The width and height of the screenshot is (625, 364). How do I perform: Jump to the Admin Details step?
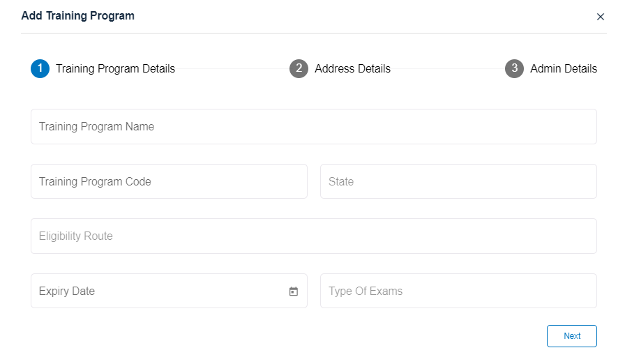(563, 68)
